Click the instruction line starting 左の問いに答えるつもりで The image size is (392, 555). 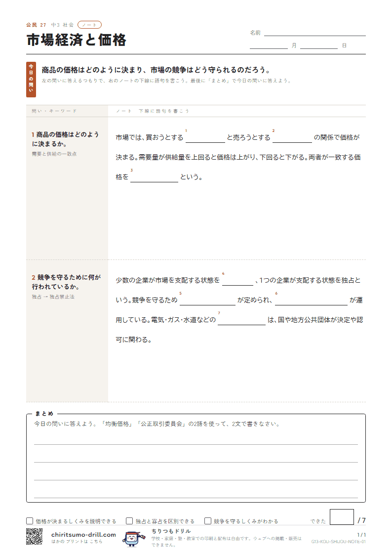tap(166, 81)
